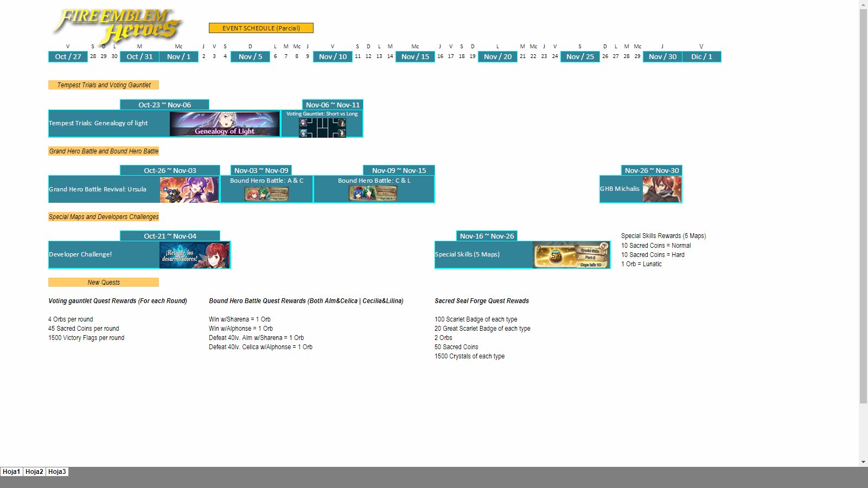
Task: Select the Special Maps and Developers Challenges heading
Action: 104,217
